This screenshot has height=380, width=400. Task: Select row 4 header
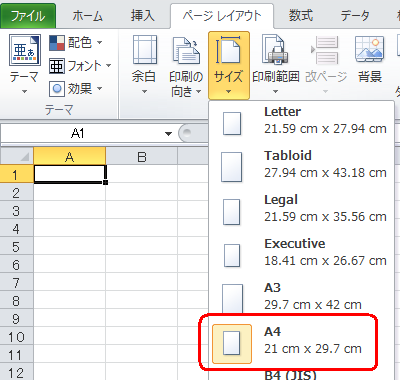[x=17, y=228]
